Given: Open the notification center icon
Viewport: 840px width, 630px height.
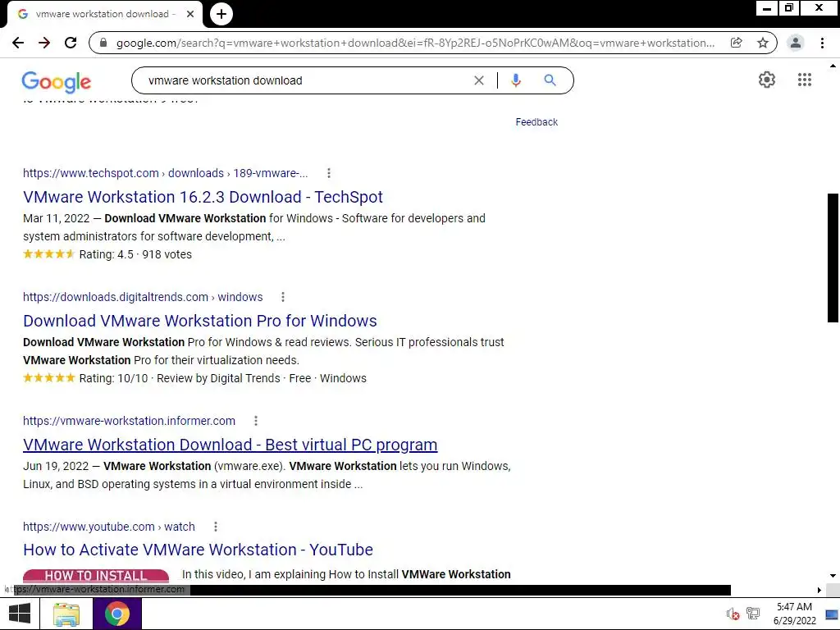Looking at the screenshot, I should (x=832, y=614).
